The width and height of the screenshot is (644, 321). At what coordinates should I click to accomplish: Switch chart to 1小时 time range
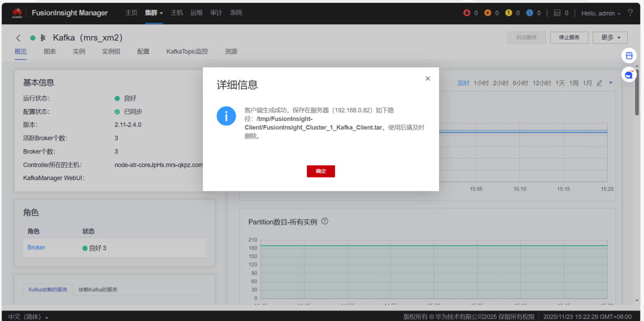(x=481, y=83)
